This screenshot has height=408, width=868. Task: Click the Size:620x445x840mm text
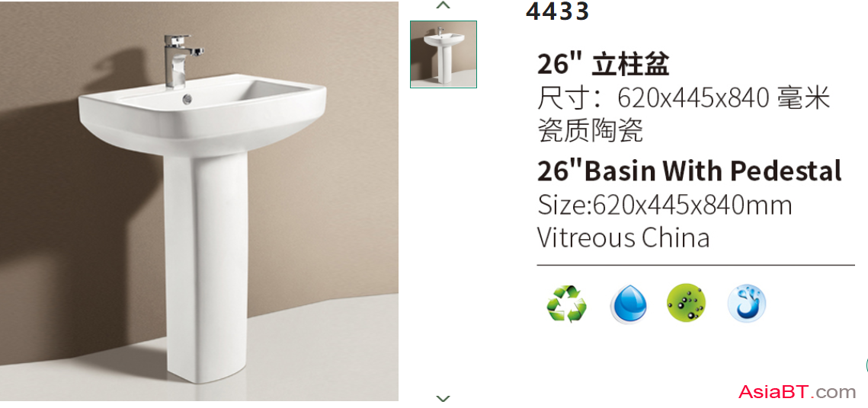665,206
